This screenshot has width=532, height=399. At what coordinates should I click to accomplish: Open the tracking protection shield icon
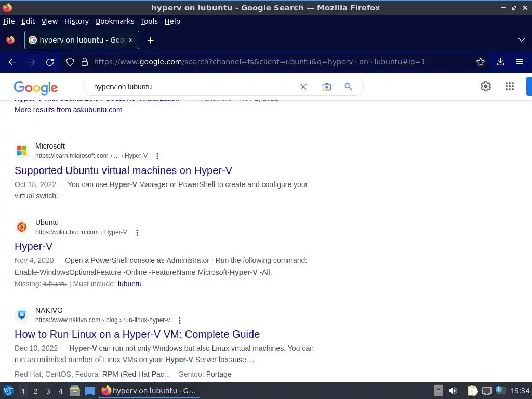pyautogui.click(x=70, y=62)
